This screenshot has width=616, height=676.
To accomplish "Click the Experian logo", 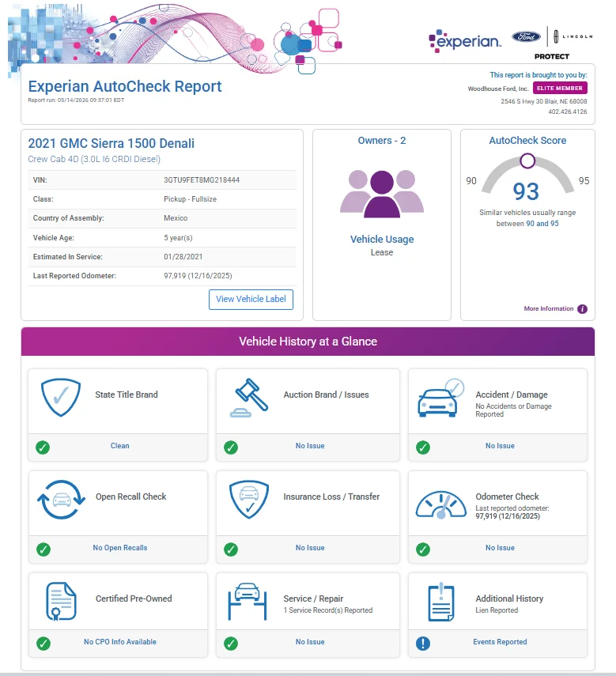I will click(x=465, y=41).
